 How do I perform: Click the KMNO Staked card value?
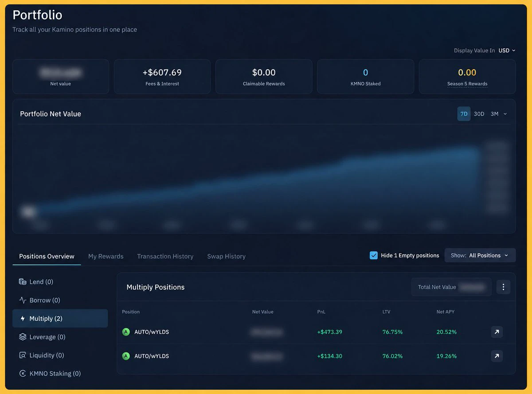366,72
